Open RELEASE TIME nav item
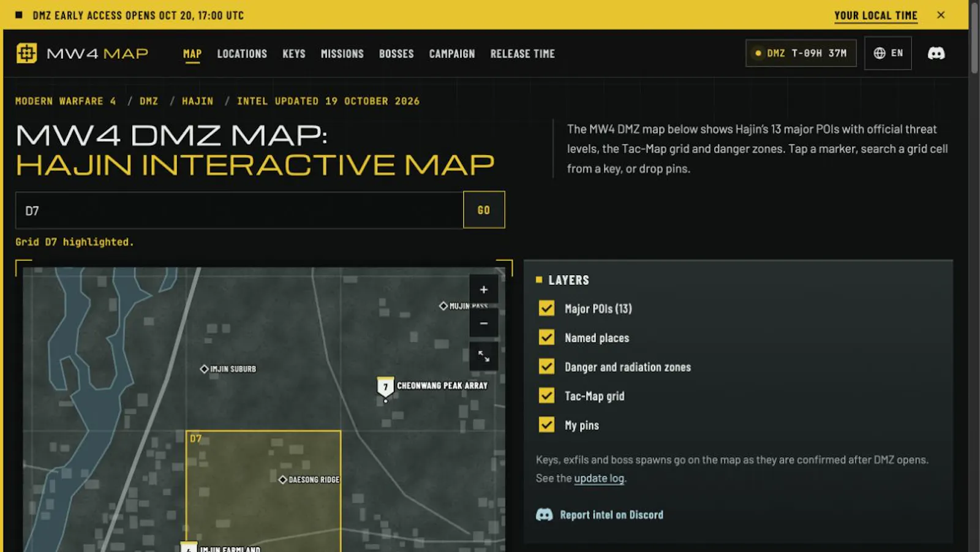The image size is (980, 552). click(x=522, y=54)
